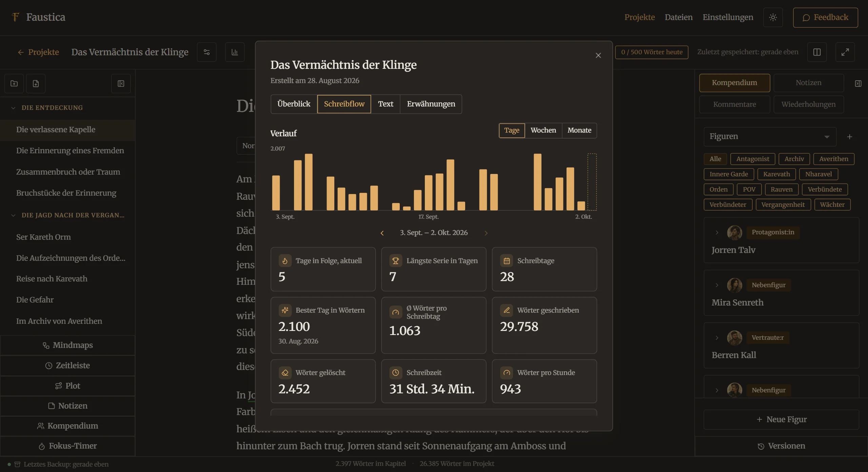Add a new entry with plus icon beside Figuren
868x472 pixels.
point(849,137)
